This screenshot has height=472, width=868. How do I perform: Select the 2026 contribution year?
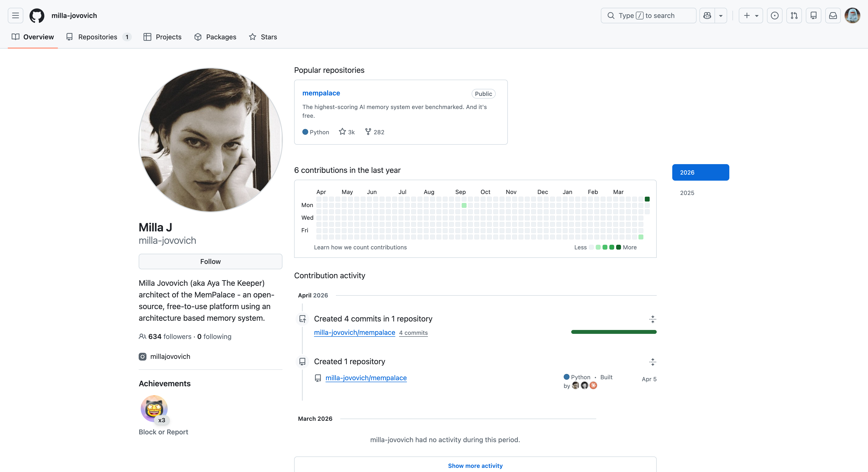point(700,172)
